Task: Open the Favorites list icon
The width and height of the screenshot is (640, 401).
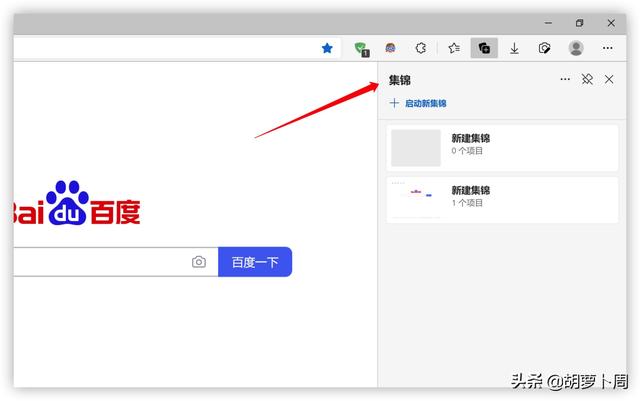Action: pyautogui.click(x=454, y=48)
